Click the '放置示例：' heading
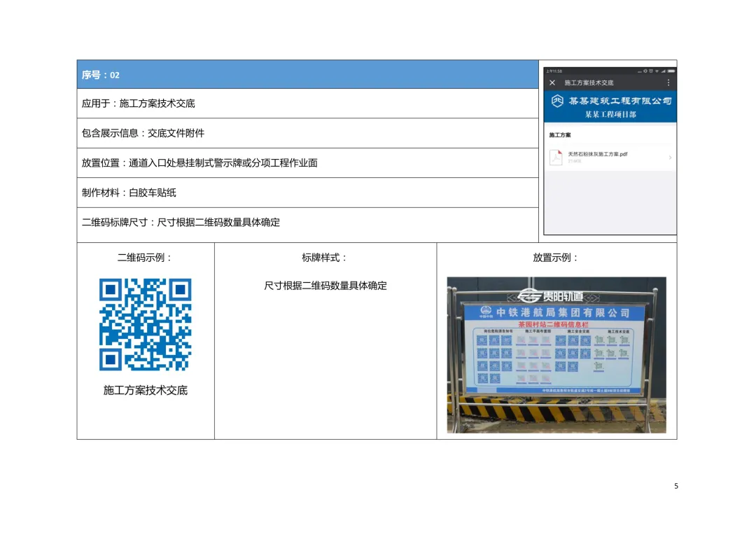The image size is (756, 535). pos(556,258)
